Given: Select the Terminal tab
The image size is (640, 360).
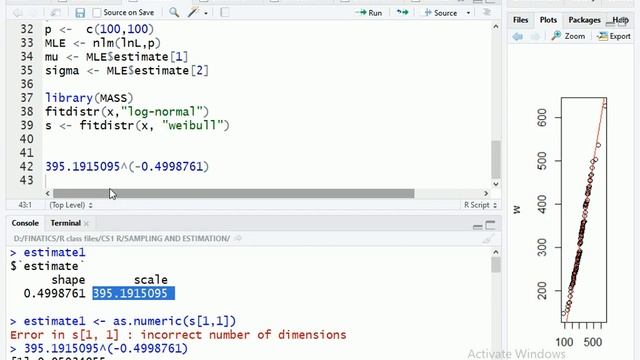Looking at the screenshot, I should click(65, 223).
